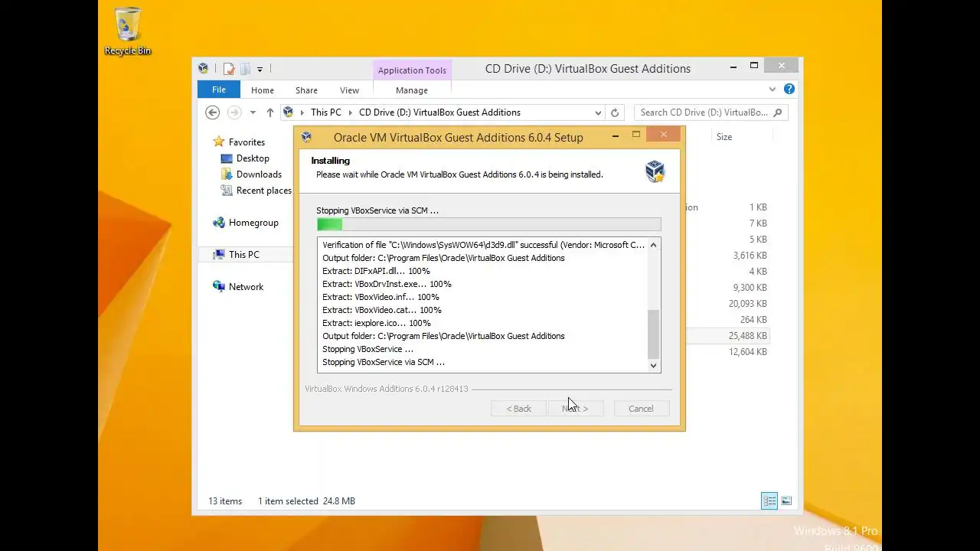Open the File menu in Explorer
The height and width of the screenshot is (551, 980).
click(x=219, y=90)
